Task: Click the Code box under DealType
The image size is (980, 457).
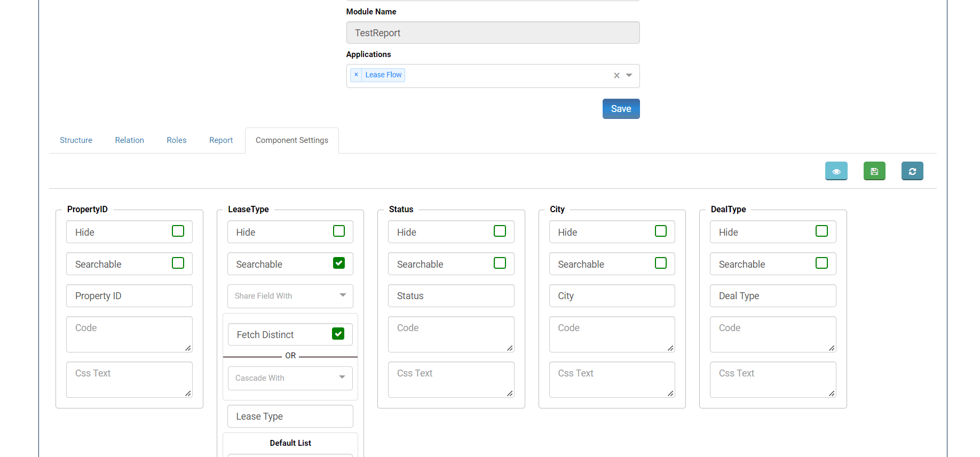Action: (x=773, y=334)
